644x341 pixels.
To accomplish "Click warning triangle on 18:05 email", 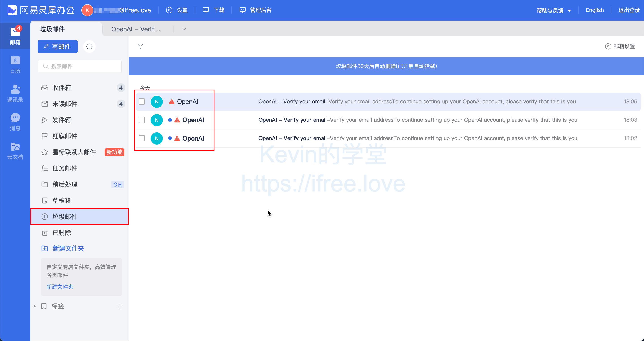I will point(172,102).
